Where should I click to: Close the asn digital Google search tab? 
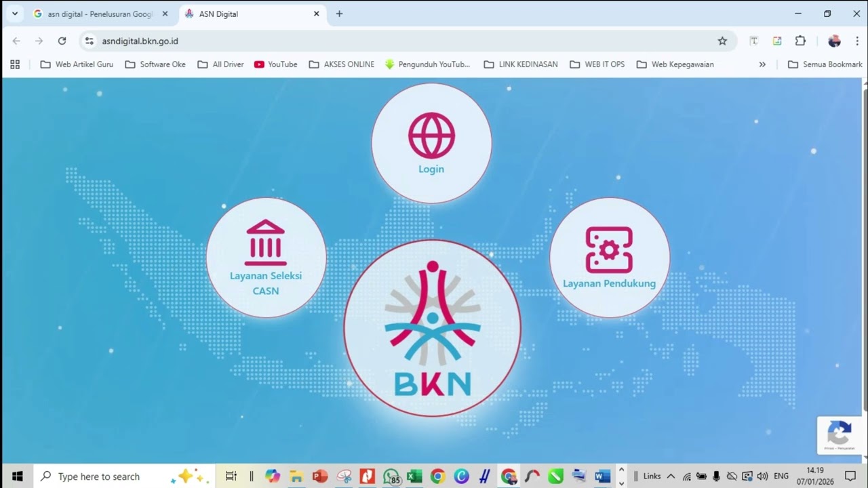pyautogui.click(x=165, y=14)
